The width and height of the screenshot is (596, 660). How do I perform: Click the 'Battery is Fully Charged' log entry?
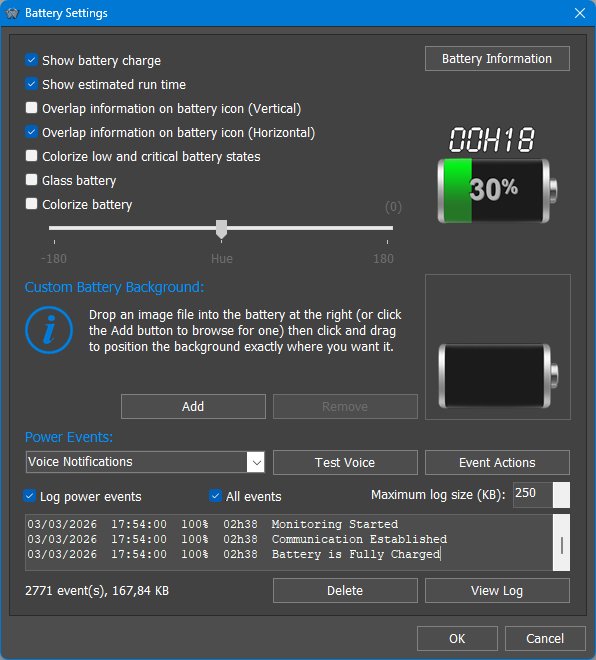(x=234, y=554)
